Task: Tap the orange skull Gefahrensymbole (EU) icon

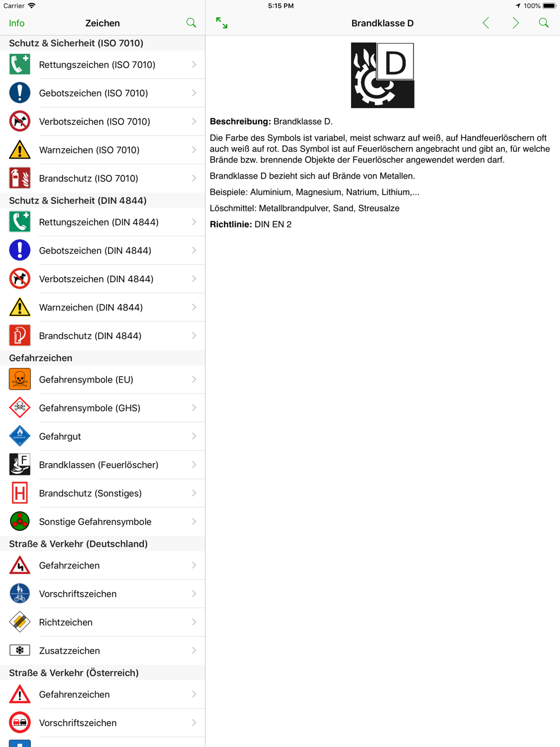Action: point(20,380)
